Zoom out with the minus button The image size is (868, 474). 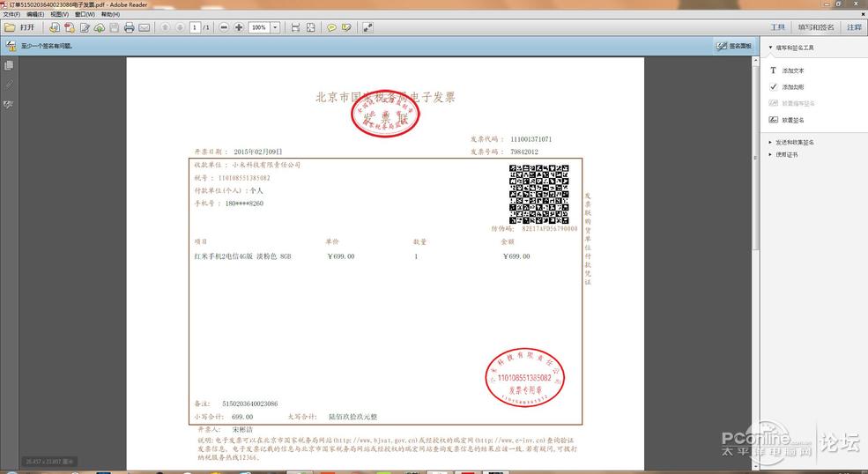tap(224, 27)
